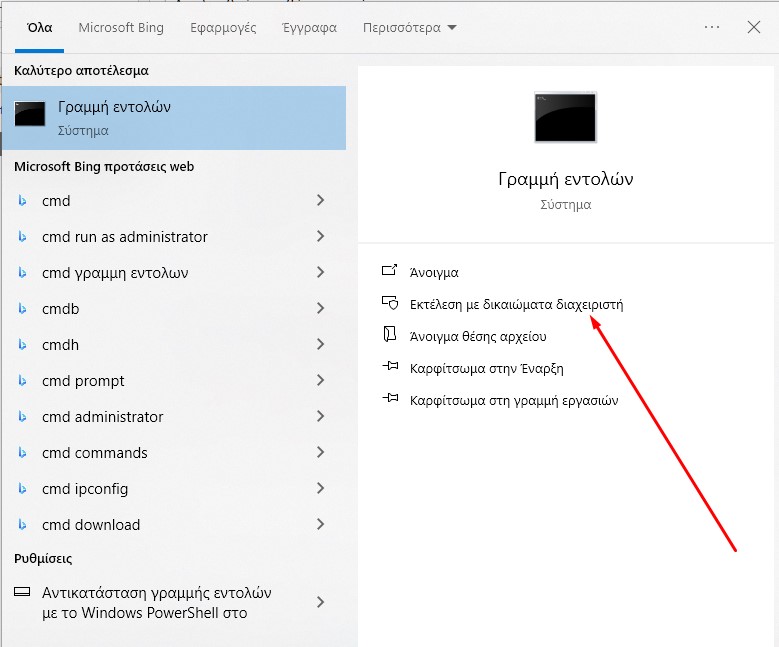Click the shield icon for run as administrator
Screen dimensions: 779x647
click(x=390, y=303)
